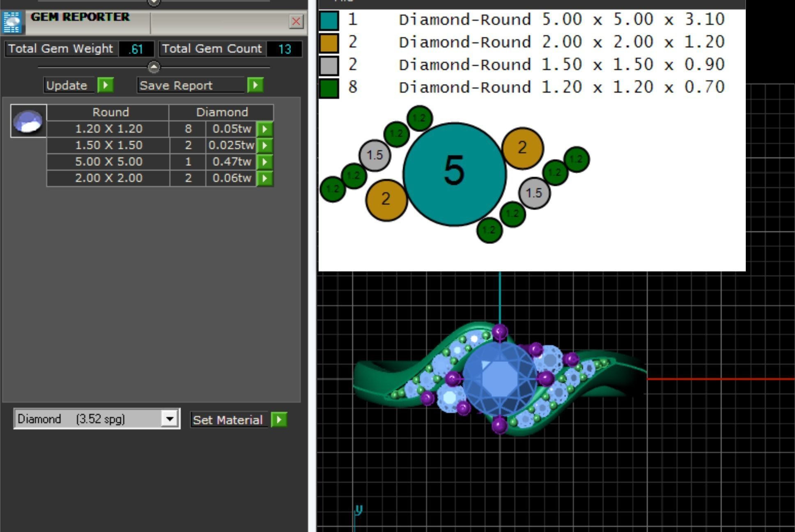The image size is (795, 532).
Task: Click the Gem Reporter panel icon
Action: pos(12,22)
